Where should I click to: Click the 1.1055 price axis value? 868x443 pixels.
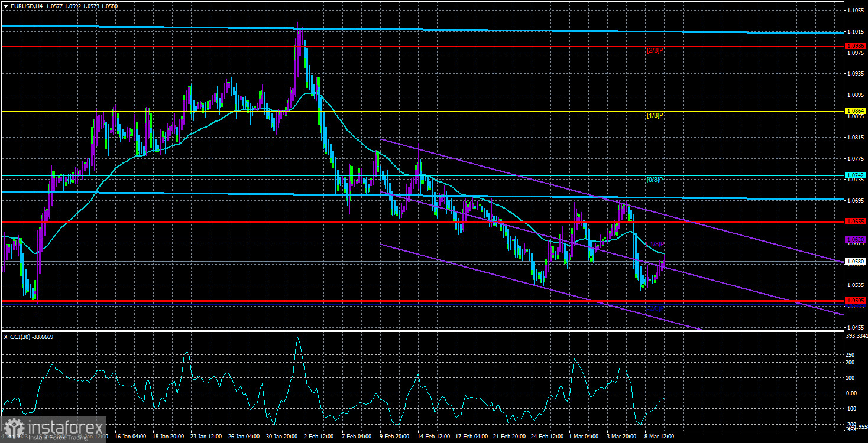856,11
